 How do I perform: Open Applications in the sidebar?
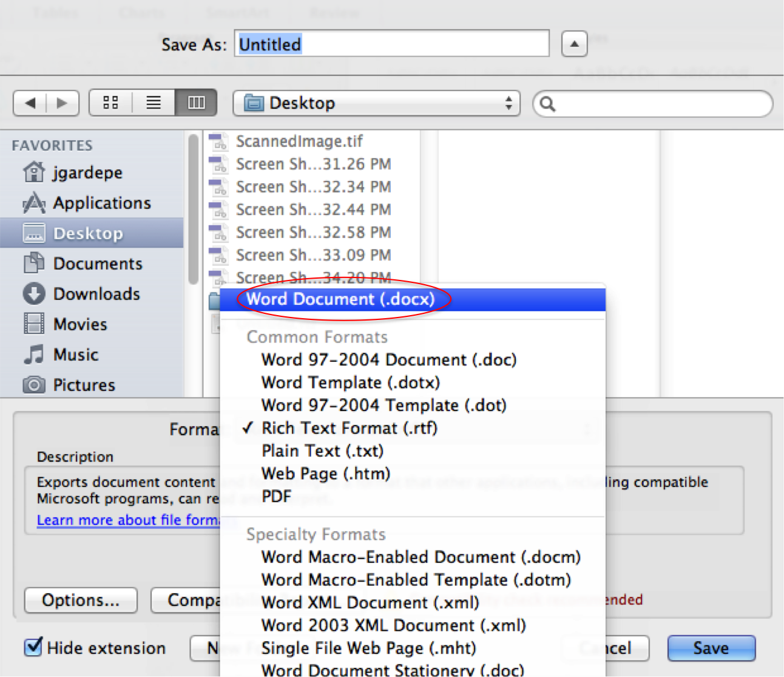click(x=92, y=203)
